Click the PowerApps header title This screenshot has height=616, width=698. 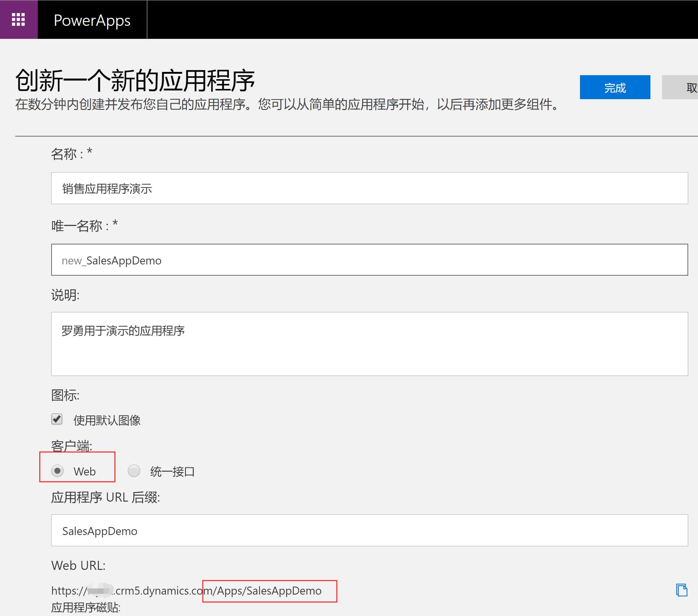click(92, 20)
